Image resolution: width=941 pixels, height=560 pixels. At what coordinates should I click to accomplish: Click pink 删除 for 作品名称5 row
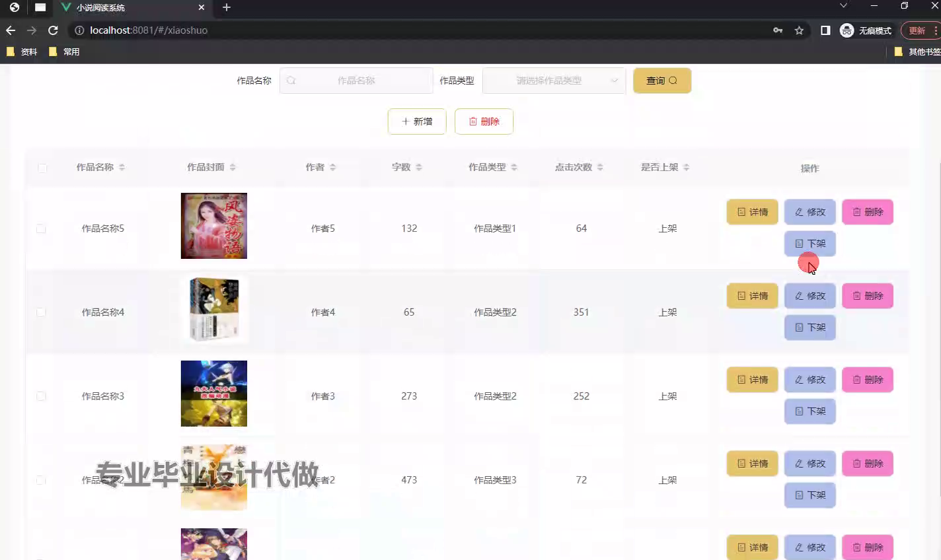tap(868, 212)
